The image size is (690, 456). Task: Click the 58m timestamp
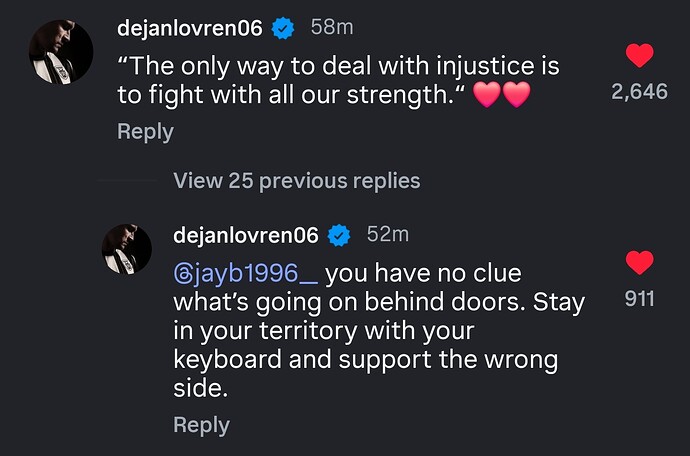pyautogui.click(x=332, y=29)
